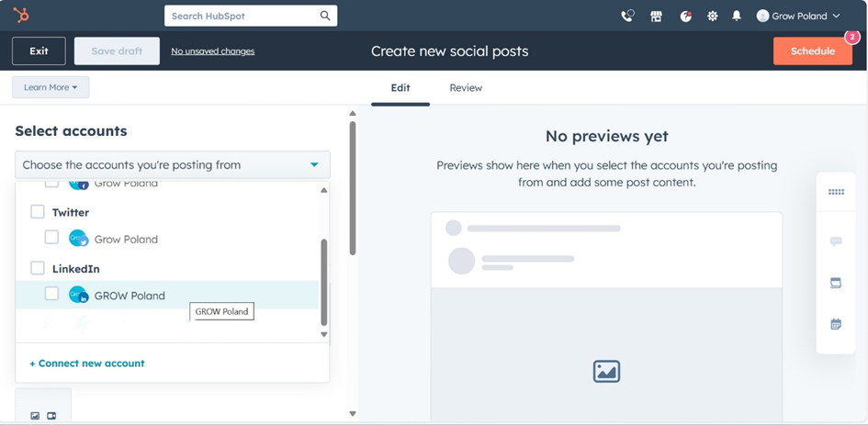Click the Grow Poland user avatar

click(762, 16)
